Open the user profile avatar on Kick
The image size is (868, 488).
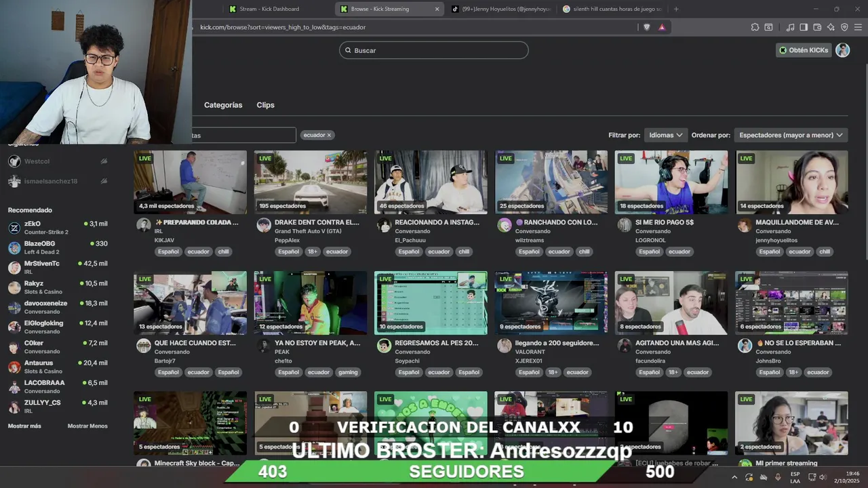(842, 50)
